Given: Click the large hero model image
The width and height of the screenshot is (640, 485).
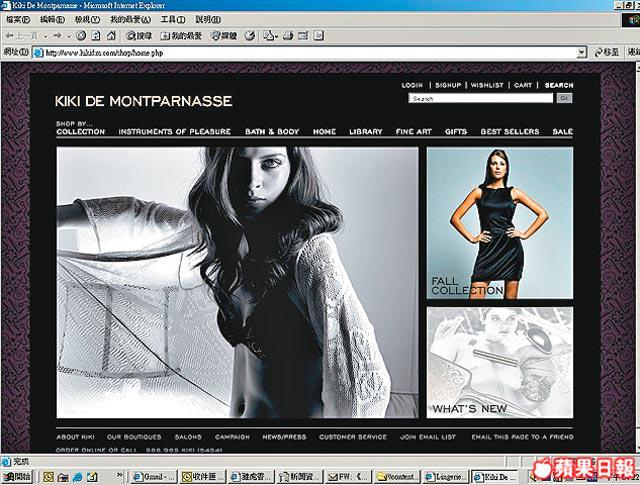Looking at the screenshot, I should click(x=238, y=283).
